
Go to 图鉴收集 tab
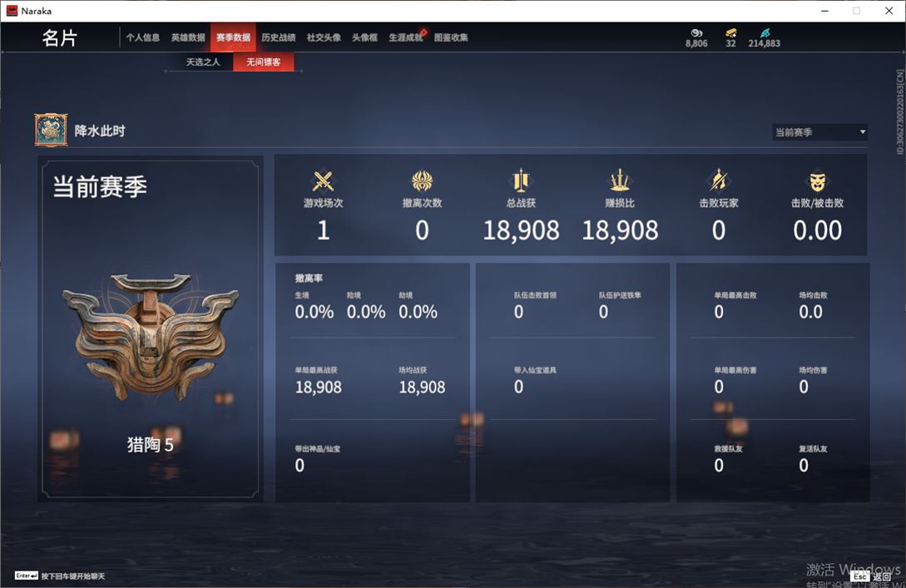[451, 37]
